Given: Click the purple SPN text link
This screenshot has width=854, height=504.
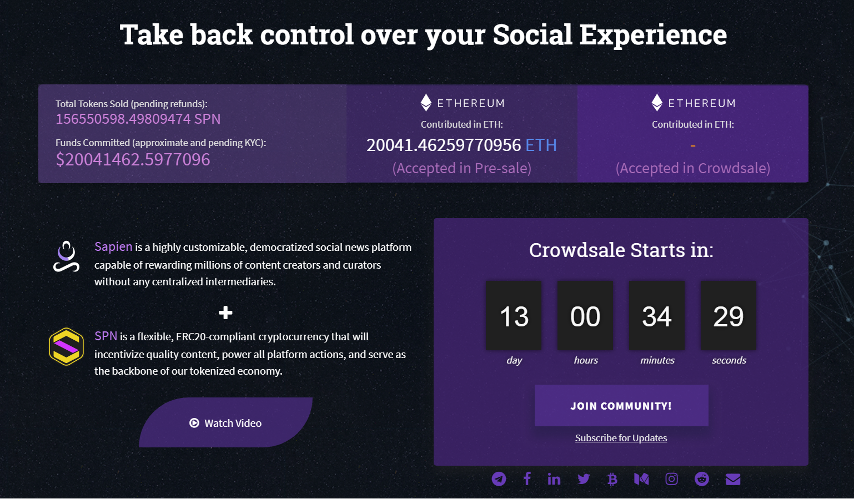Looking at the screenshot, I should (106, 336).
